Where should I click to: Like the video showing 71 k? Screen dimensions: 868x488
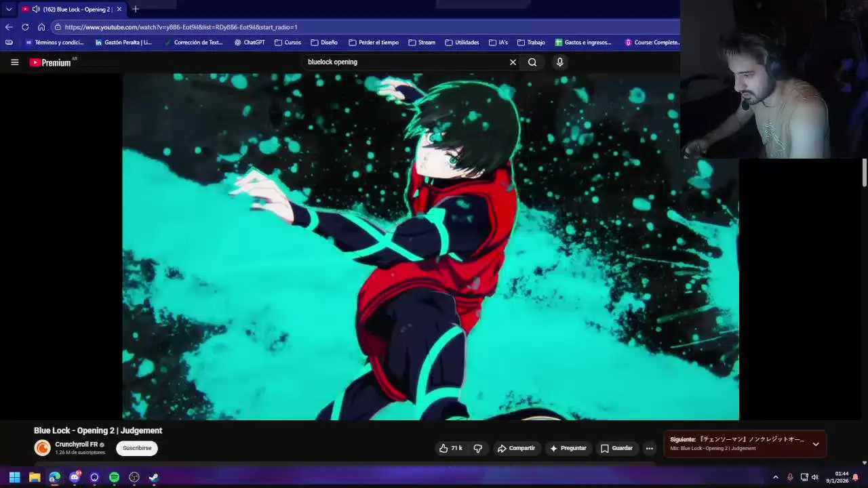click(451, 448)
